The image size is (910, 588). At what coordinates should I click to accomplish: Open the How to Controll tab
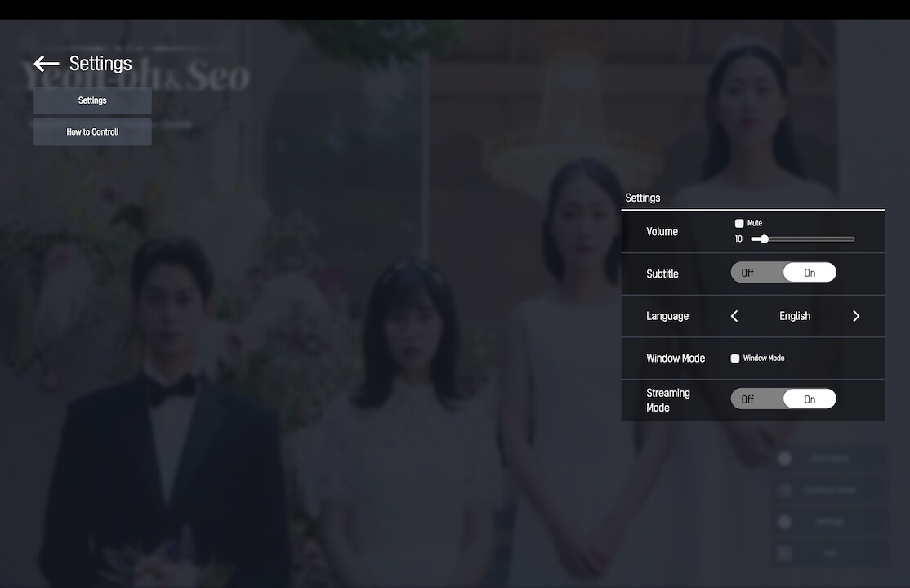pyautogui.click(x=91, y=131)
